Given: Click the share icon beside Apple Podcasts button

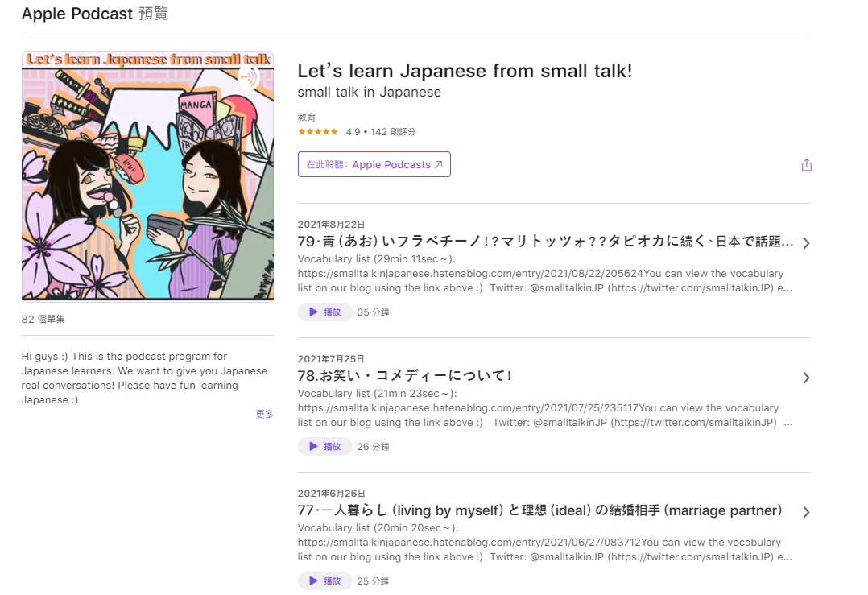Looking at the screenshot, I should 806,165.
